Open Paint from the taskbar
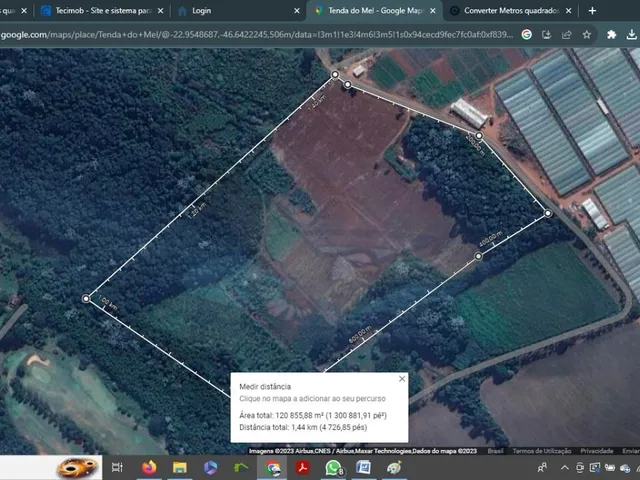640x480 pixels. point(394,467)
